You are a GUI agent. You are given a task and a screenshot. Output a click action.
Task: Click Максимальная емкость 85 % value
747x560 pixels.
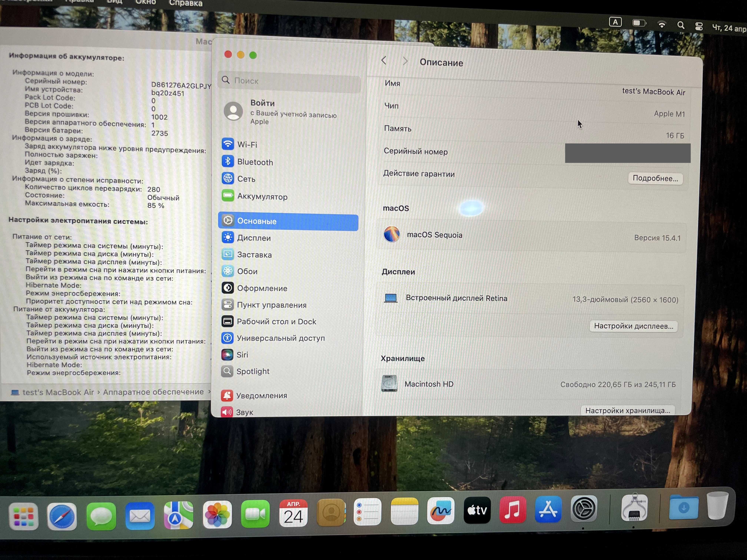click(156, 206)
